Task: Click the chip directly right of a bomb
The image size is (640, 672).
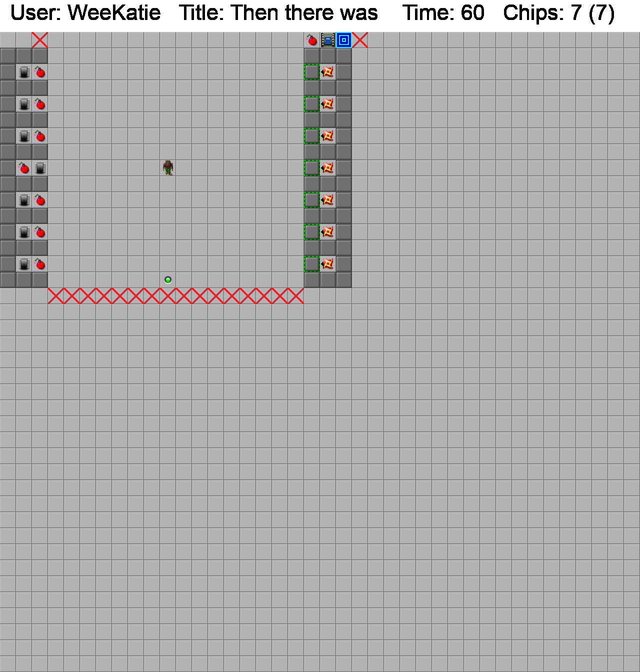Action: [40, 168]
